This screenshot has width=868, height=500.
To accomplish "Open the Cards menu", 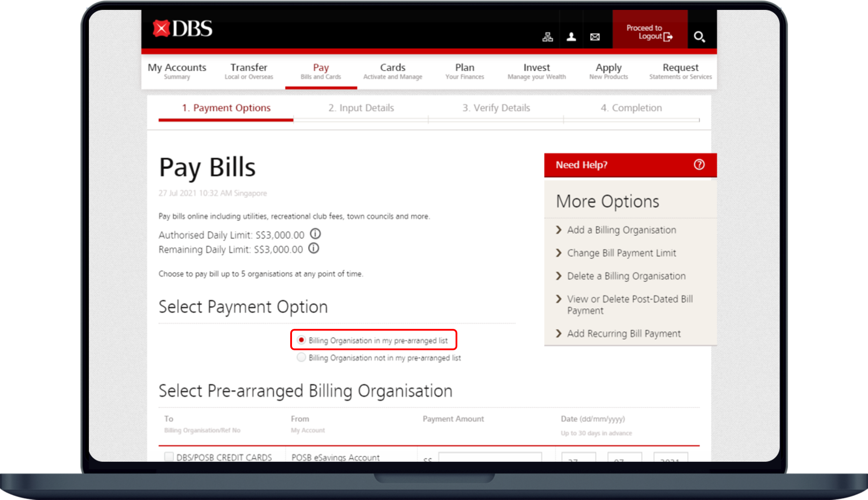I will point(392,71).
